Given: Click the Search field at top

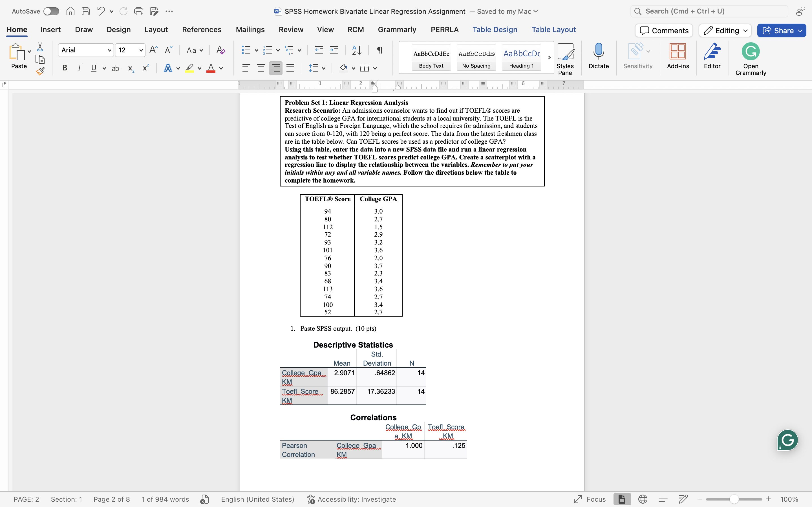Looking at the screenshot, I should [x=708, y=11].
